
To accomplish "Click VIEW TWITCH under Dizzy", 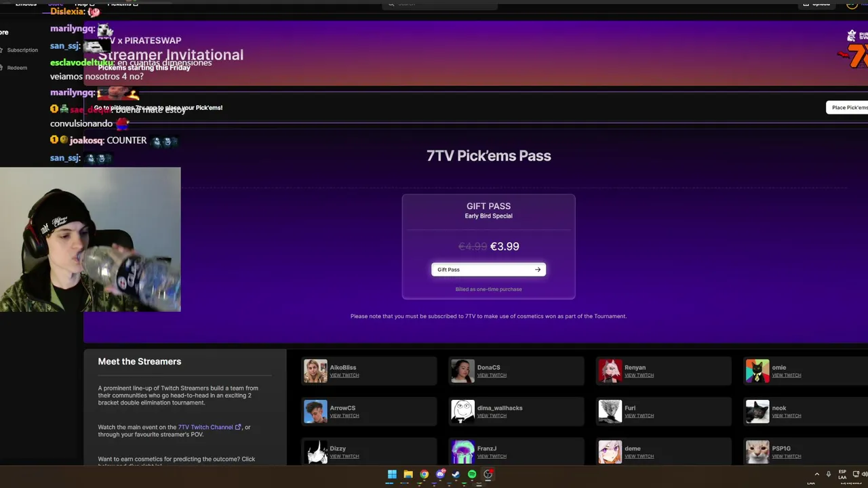I will (344, 457).
